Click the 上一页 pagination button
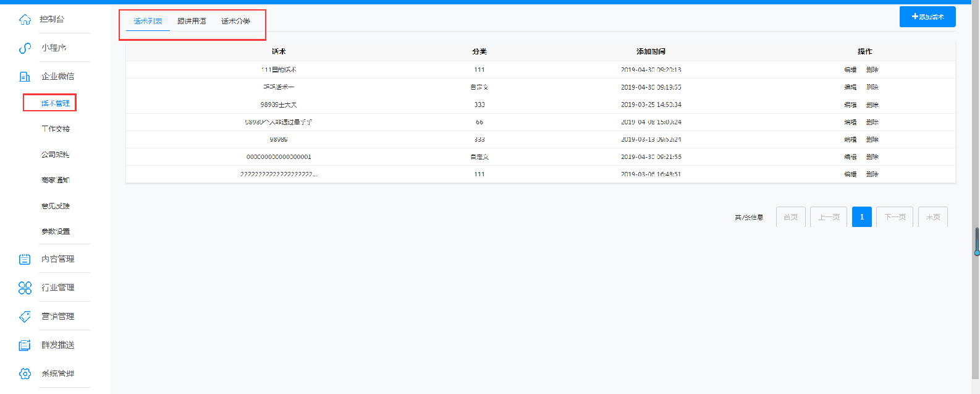The width and height of the screenshot is (980, 394). (829, 217)
